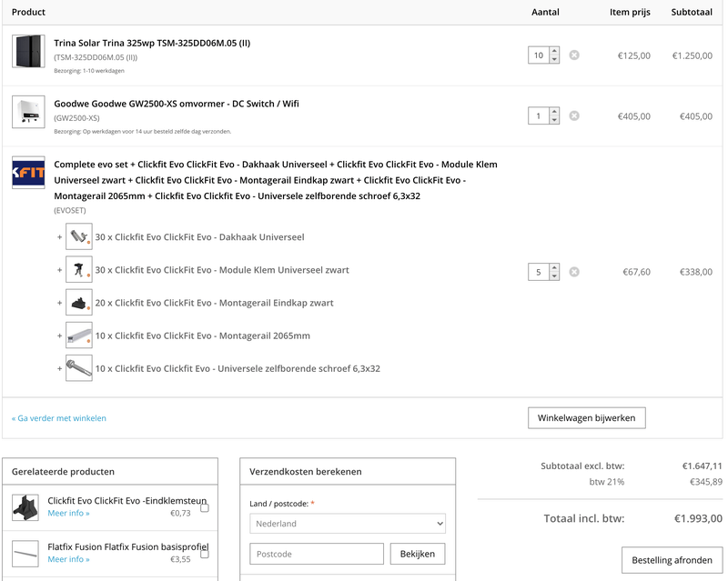Remove Trina Solar panel from cart
The height and width of the screenshot is (581, 728).
(574, 55)
